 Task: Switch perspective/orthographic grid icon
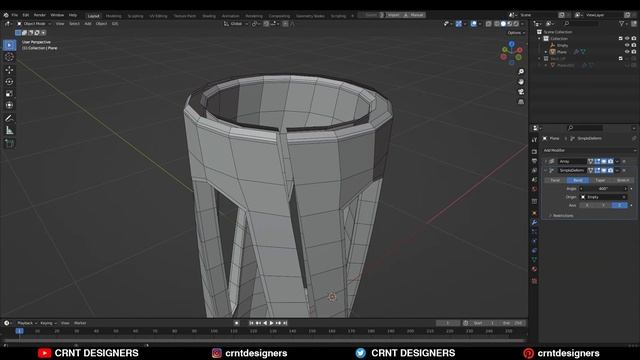coord(521,102)
